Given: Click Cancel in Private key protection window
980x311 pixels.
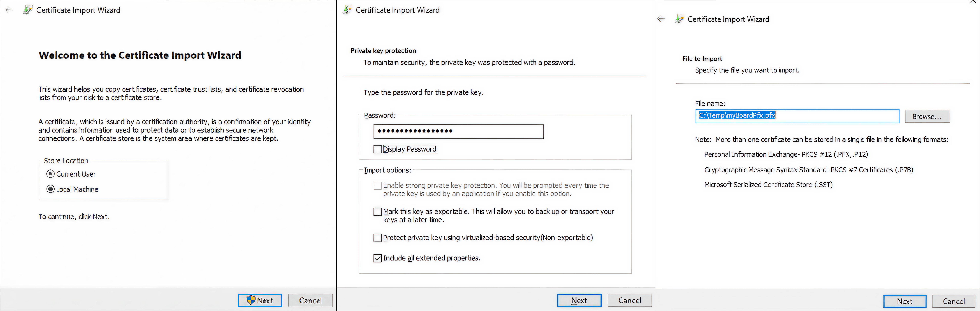Looking at the screenshot, I should (x=630, y=300).
